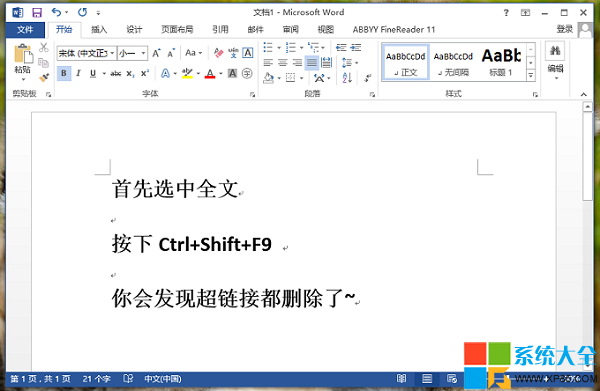Screen dimensions: 600x391
Task: Align text left
Action: click(x=268, y=62)
